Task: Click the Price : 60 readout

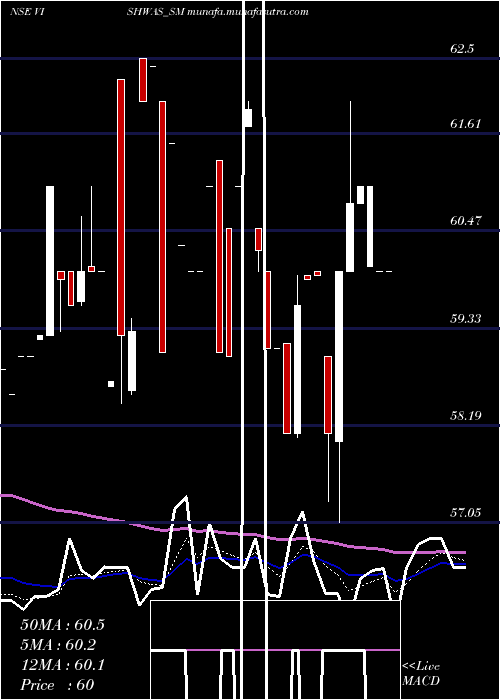Action: point(57,685)
